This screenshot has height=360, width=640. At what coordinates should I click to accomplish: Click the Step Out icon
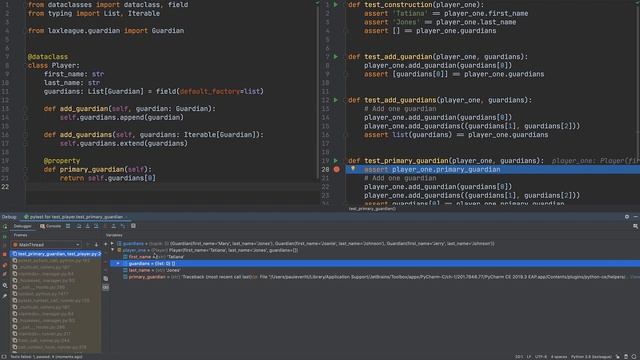113,226
